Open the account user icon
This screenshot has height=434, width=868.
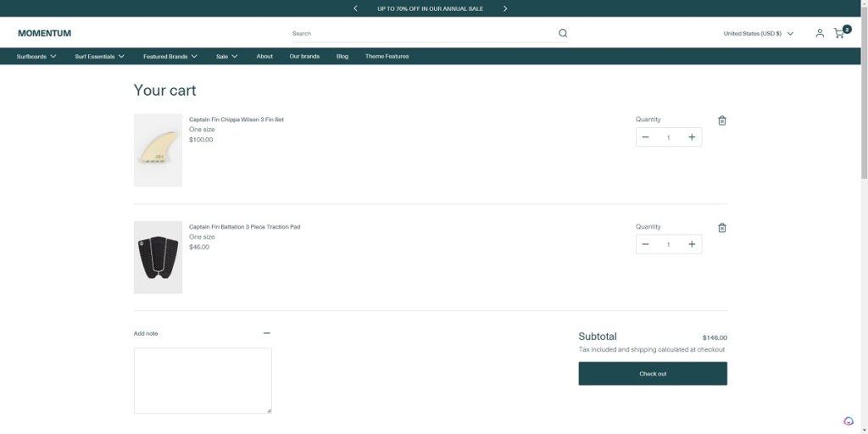[820, 33]
